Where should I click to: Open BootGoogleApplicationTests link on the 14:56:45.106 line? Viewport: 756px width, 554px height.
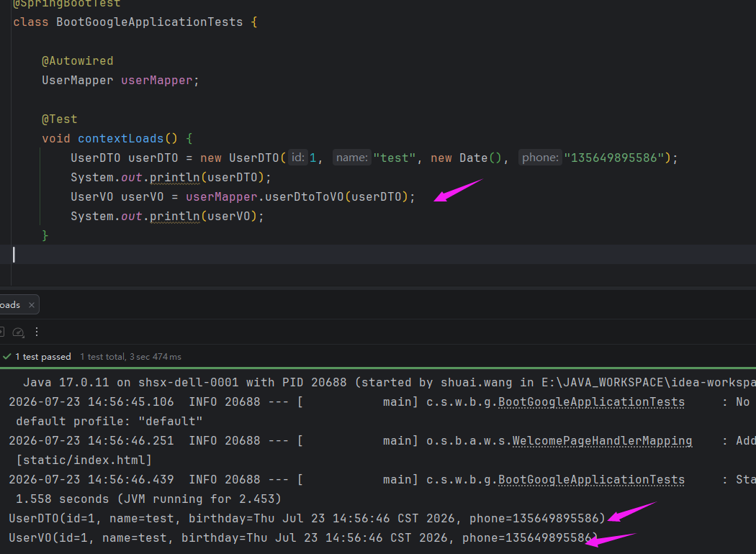591,402
